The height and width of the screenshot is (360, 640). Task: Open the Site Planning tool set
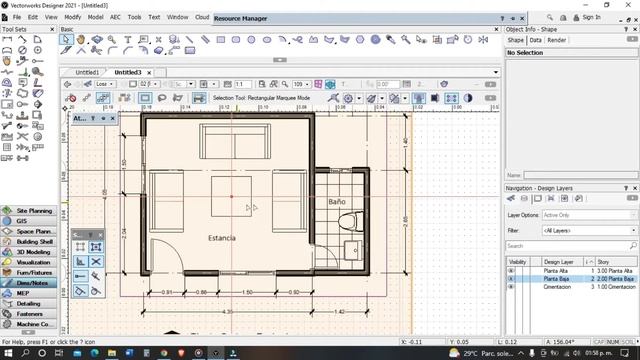coord(29,211)
